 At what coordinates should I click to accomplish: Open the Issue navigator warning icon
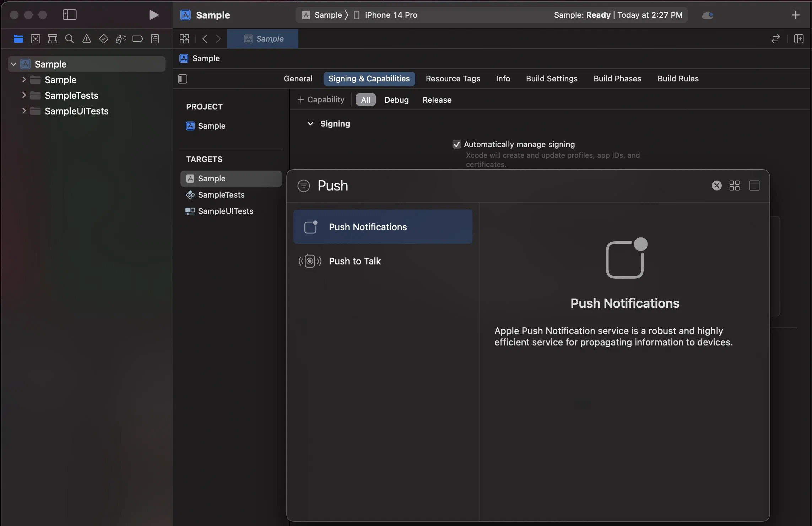(87, 39)
